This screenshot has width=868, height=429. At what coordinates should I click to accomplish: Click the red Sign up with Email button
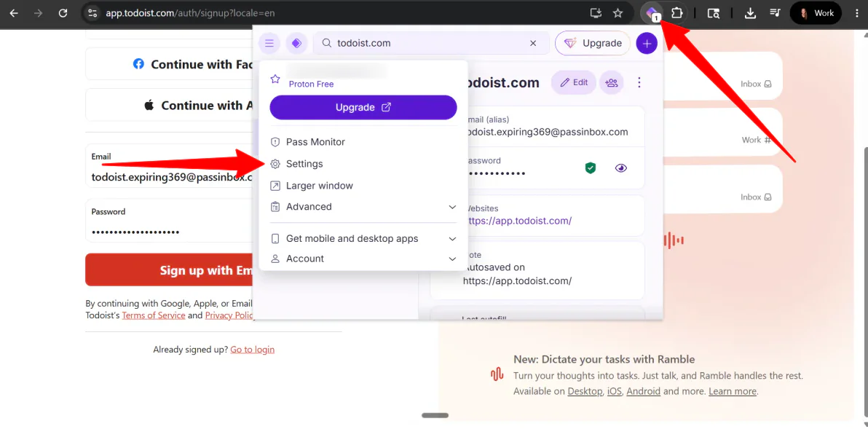click(x=170, y=270)
